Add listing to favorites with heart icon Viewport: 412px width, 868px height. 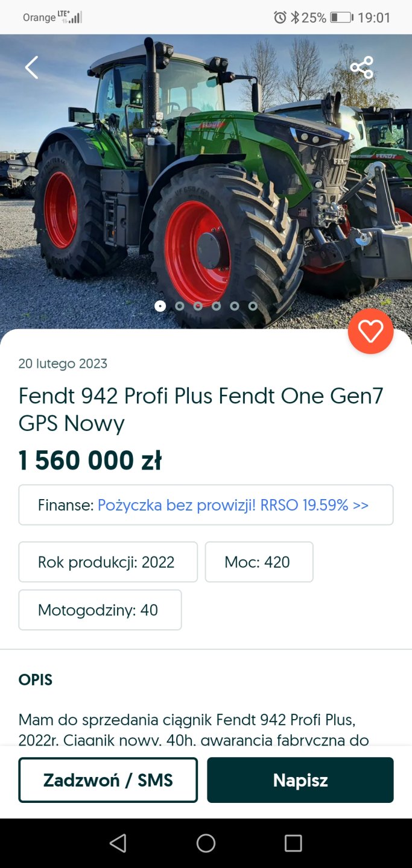click(x=370, y=331)
